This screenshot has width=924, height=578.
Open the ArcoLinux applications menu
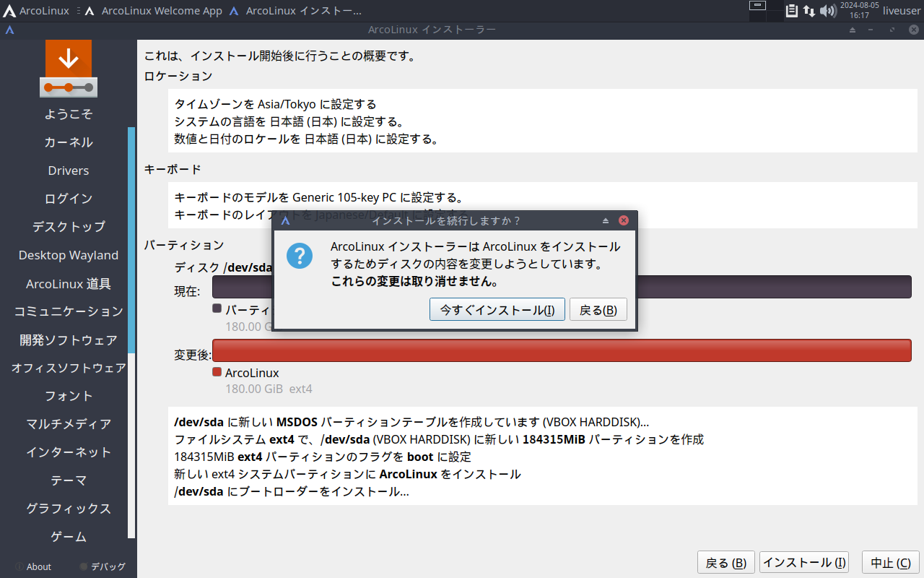pyautogui.click(x=35, y=11)
